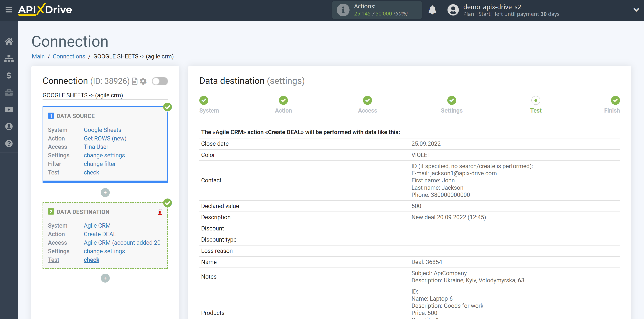Click the Phone: 380000000000 text
Screen dimensions: 644x319
[441, 195]
